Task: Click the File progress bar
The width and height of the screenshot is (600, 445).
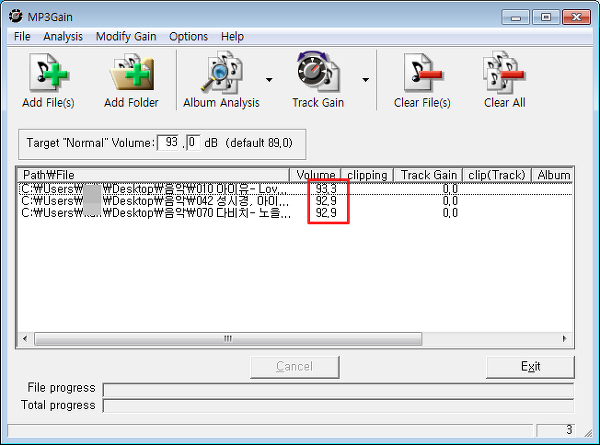Action: 338,389
